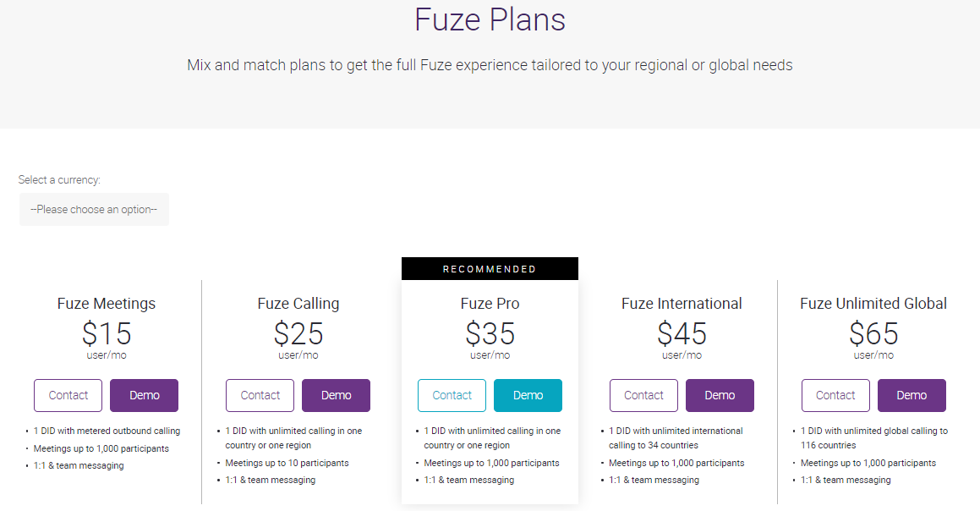Viewport: 980px width, 511px height.
Task: Click the RECOMMENDED banner
Action: coord(490,269)
